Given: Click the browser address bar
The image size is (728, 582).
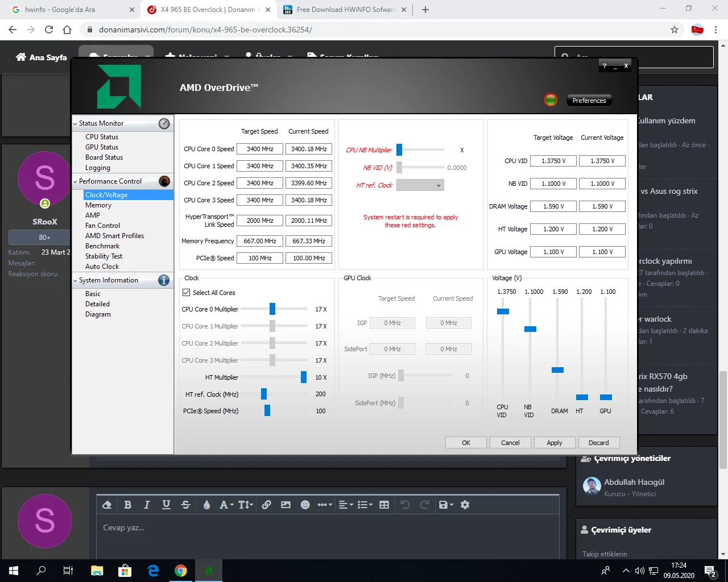Looking at the screenshot, I should pos(375,30).
